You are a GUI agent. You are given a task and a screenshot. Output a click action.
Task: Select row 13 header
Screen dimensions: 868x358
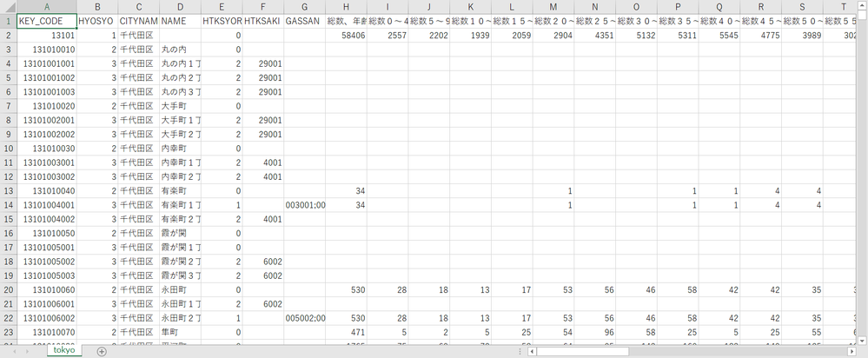point(9,191)
